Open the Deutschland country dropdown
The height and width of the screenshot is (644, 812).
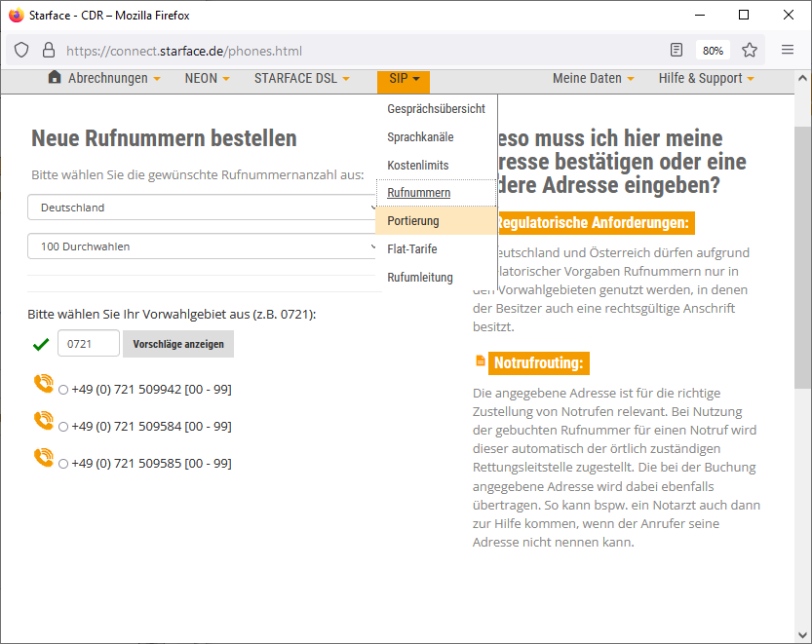203,208
